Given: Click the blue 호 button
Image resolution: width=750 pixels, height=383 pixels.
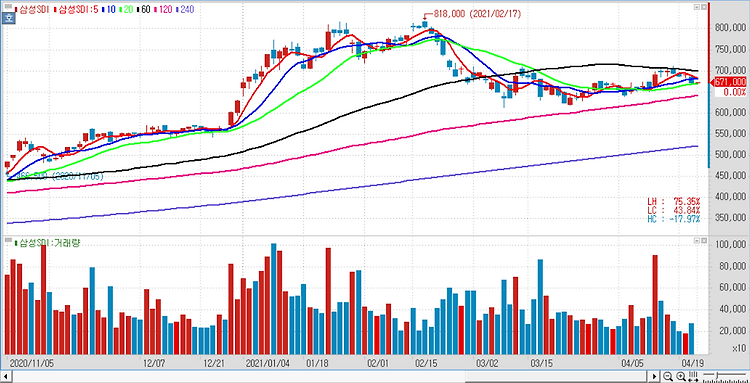Looking at the screenshot, I should click(8, 19).
